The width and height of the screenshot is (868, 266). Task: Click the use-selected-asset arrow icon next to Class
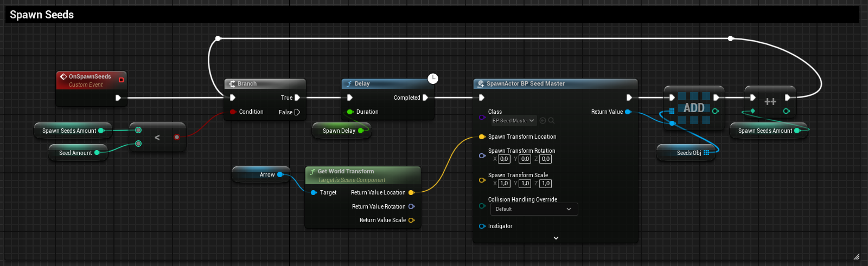[x=542, y=121]
